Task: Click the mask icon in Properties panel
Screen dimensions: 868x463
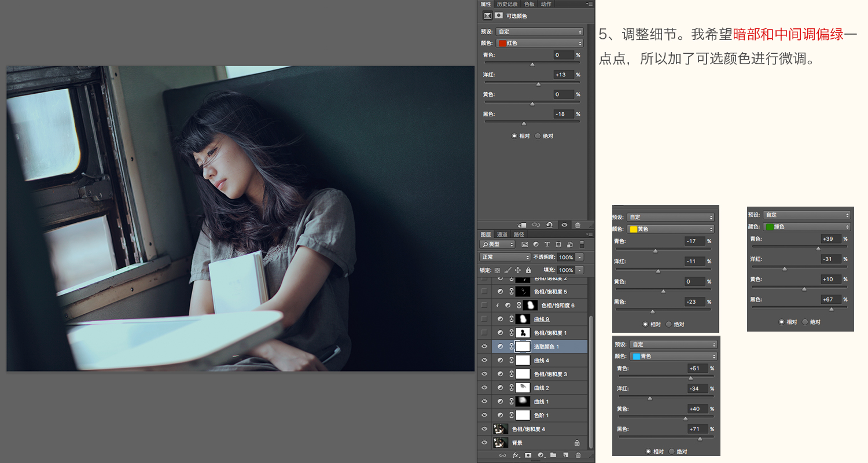Action: (x=498, y=16)
